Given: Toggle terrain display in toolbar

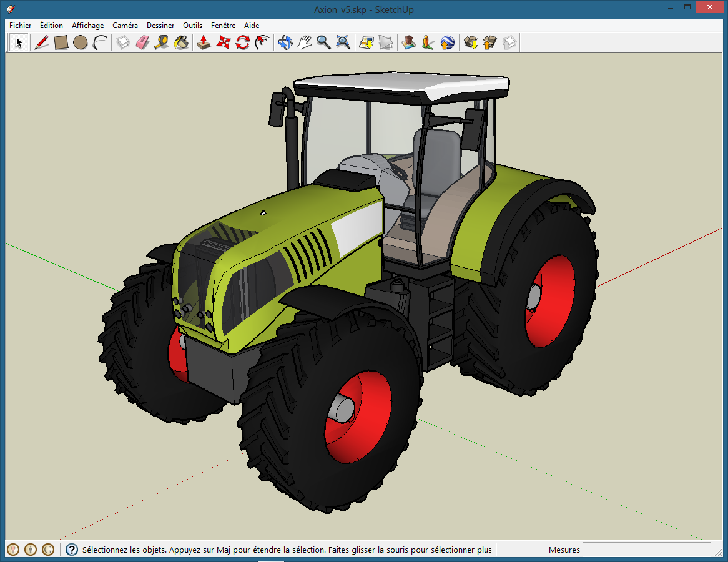Looking at the screenshot, I should tap(386, 42).
